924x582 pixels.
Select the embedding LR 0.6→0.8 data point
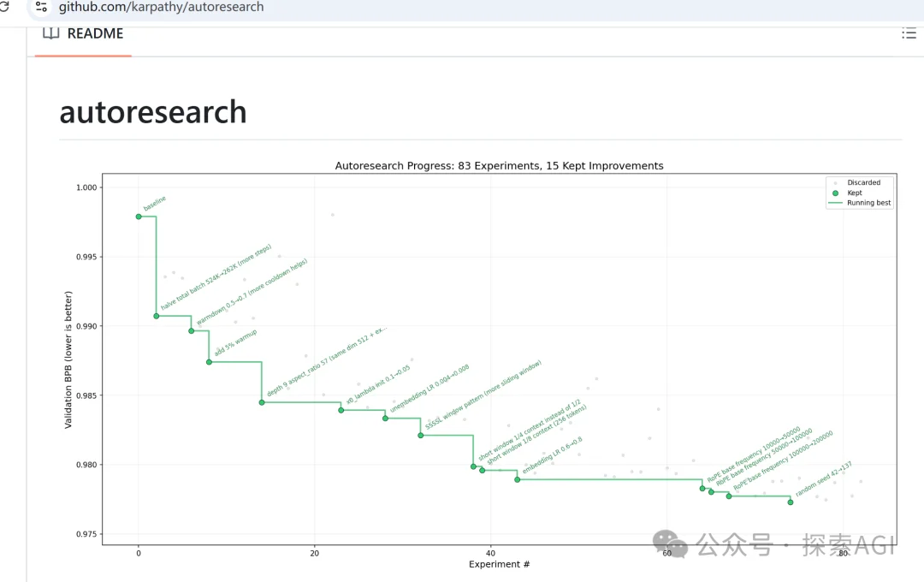point(518,479)
